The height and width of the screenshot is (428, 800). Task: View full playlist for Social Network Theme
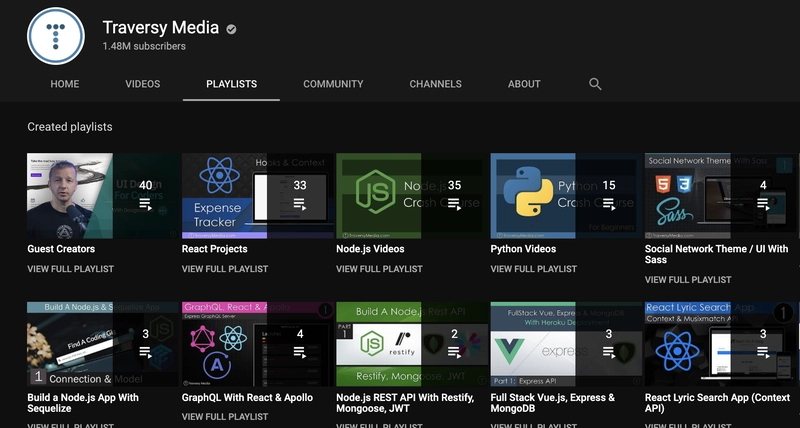point(688,280)
